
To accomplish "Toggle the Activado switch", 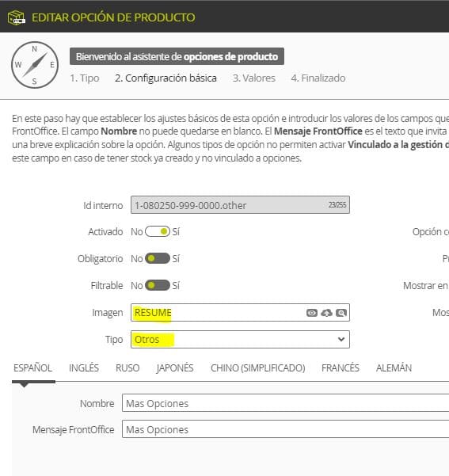I will (158, 231).
